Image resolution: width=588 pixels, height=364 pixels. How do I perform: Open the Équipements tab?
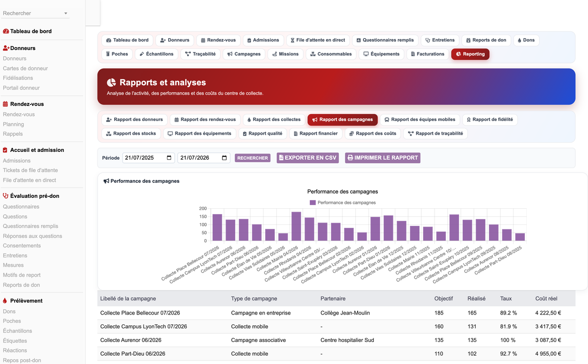click(381, 54)
